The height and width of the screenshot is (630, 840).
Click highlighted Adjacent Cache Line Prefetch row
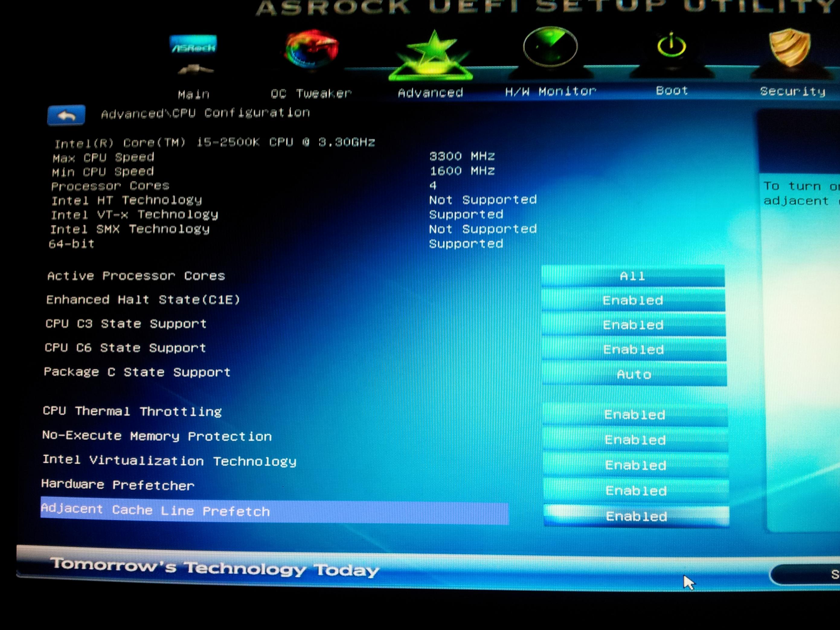pos(274,512)
